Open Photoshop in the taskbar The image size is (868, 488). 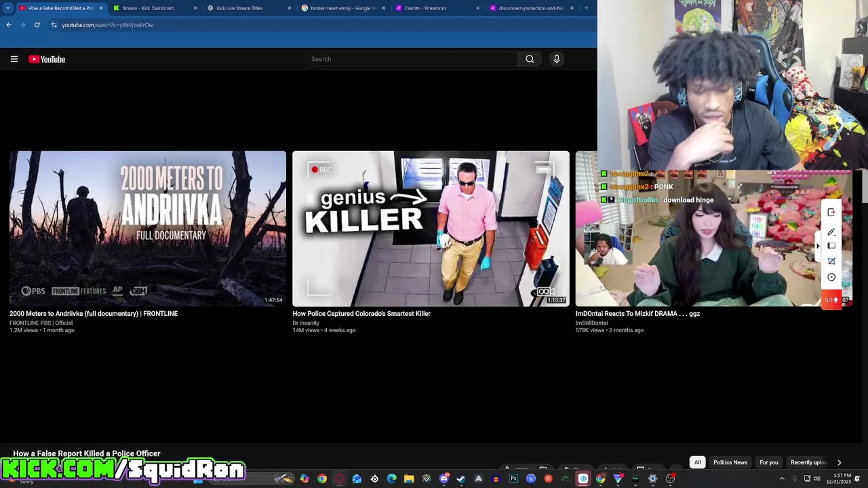point(513,479)
